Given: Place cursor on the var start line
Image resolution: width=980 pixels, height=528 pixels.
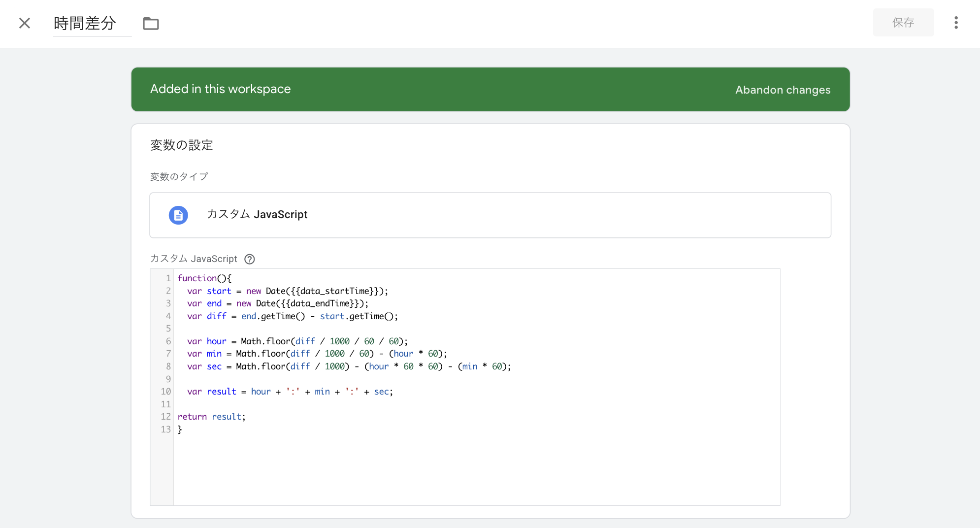Looking at the screenshot, I should 287,291.
